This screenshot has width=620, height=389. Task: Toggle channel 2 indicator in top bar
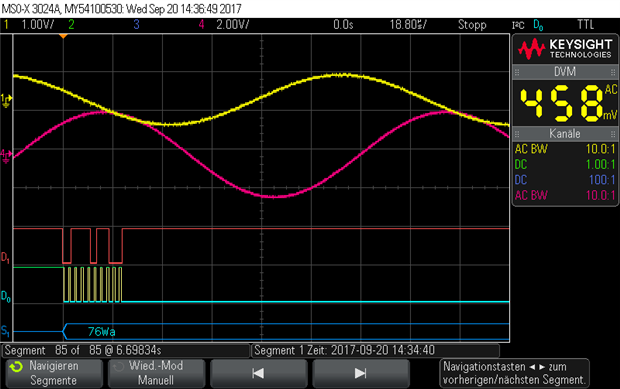71,25
